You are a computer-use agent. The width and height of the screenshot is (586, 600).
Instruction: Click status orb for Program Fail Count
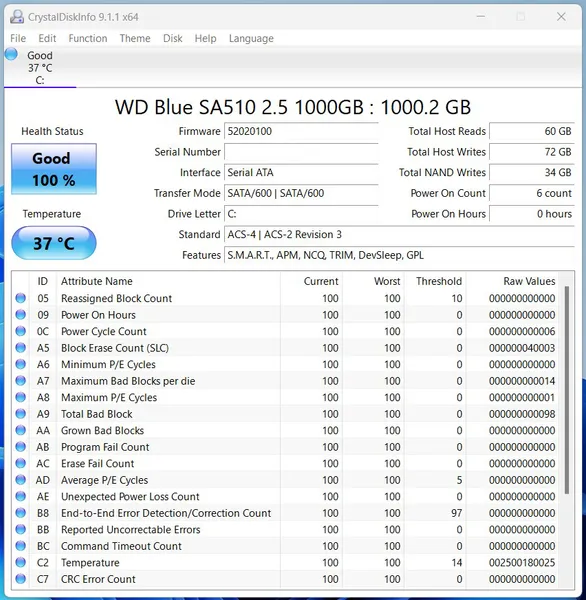coord(21,447)
